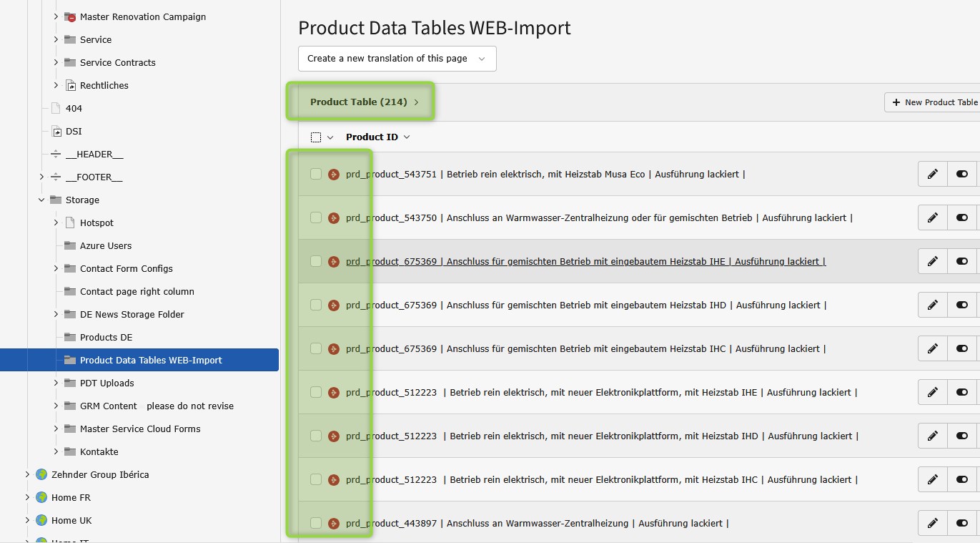The image size is (980, 543).
Task: Expand the Contact Form Configs folder
Action: [x=56, y=268]
